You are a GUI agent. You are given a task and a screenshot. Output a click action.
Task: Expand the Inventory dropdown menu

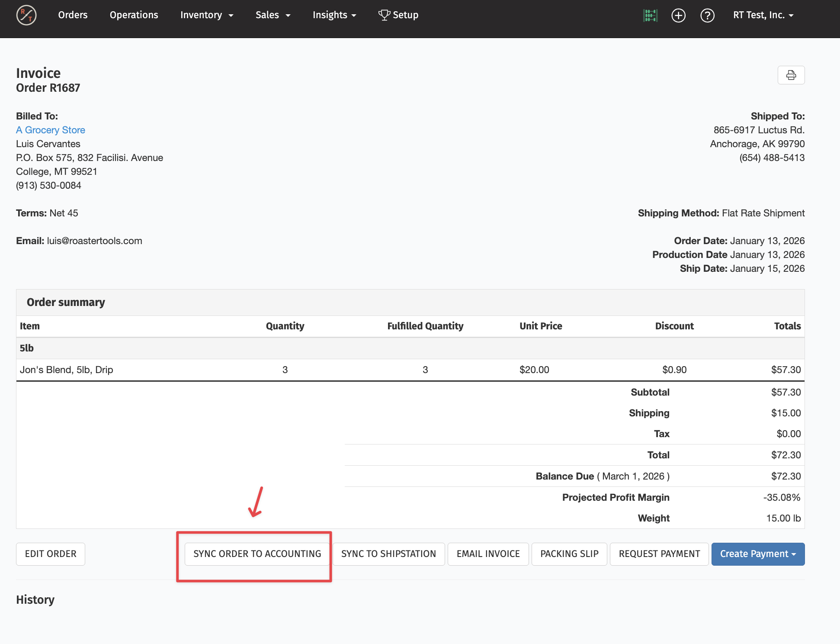pyautogui.click(x=207, y=15)
